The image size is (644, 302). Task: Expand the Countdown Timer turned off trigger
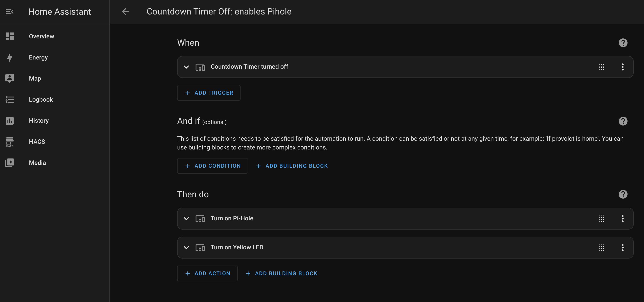coord(186,67)
